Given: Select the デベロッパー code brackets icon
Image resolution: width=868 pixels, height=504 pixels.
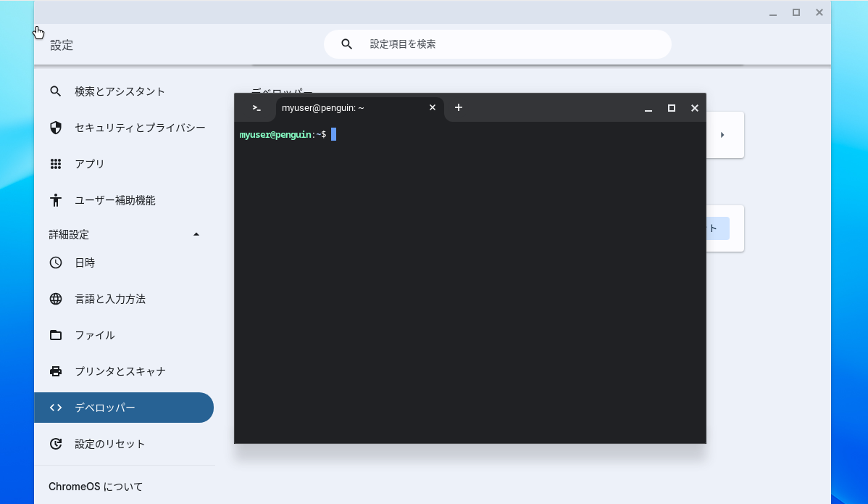Looking at the screenshot, I should (x=55, y=408).
